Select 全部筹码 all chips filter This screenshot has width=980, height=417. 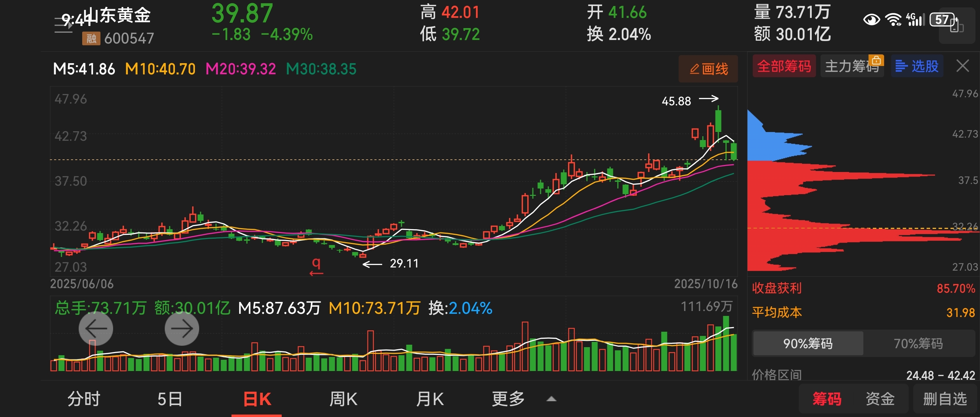[x=784, y=67]
